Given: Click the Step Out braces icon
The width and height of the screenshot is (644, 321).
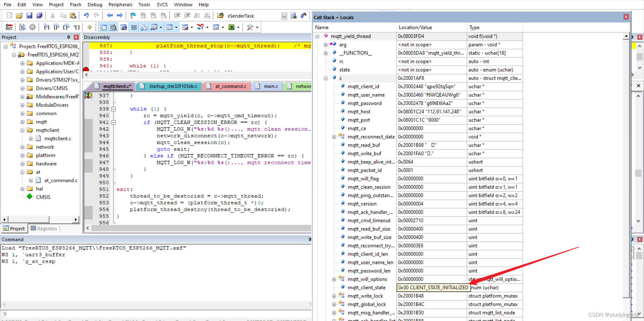Looking at the screenshot, I should tap(66, 27).
